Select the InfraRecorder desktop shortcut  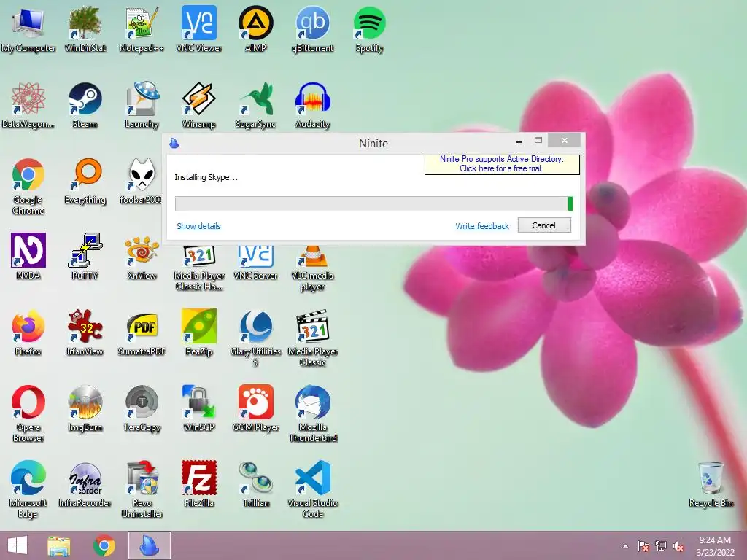(x=85, y=484)
